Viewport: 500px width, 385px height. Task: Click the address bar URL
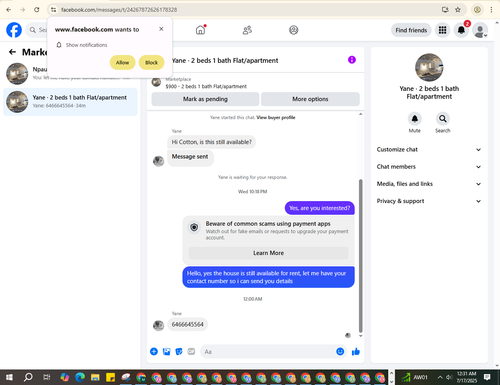119,10
